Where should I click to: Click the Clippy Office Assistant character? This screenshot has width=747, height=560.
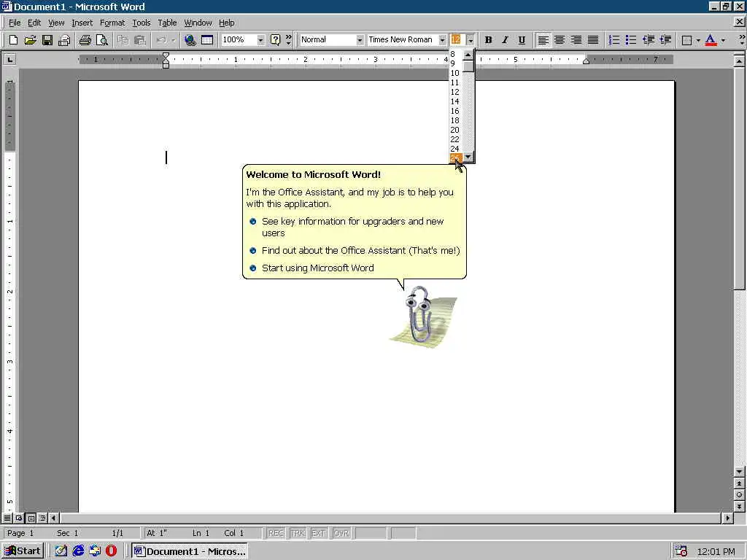(422, 316)
